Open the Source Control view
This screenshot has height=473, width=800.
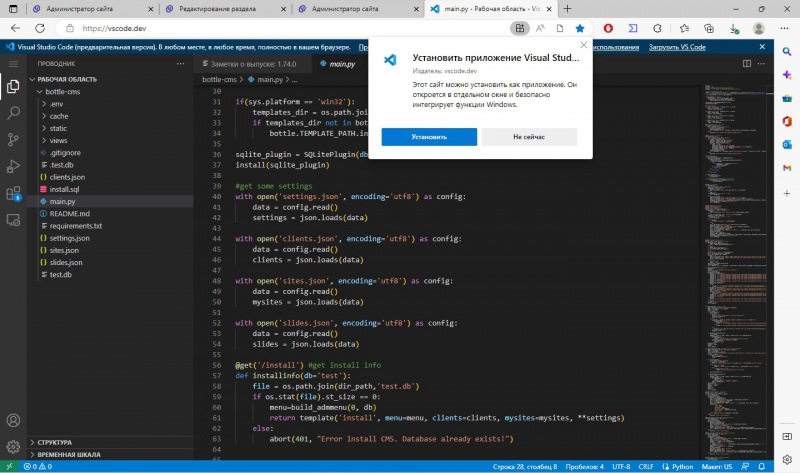coord(13,140)
